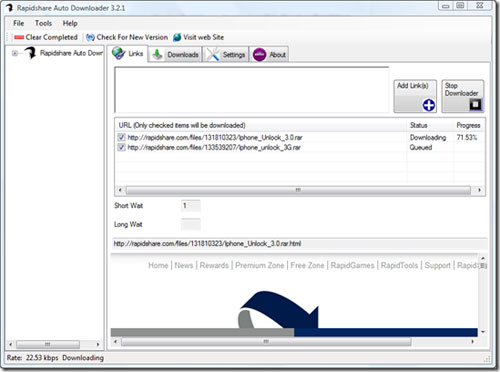Image resolution: width=500 pixels, height=372 pixels.
Task: Click the URL list horizontal scrollbar thumb
Action: point(298,190)
